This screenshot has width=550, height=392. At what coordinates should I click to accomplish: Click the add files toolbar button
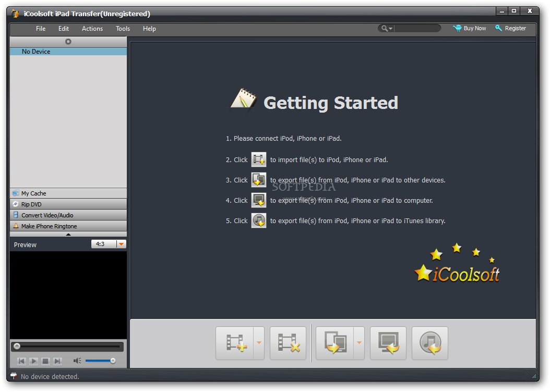(x=235, y=344)
